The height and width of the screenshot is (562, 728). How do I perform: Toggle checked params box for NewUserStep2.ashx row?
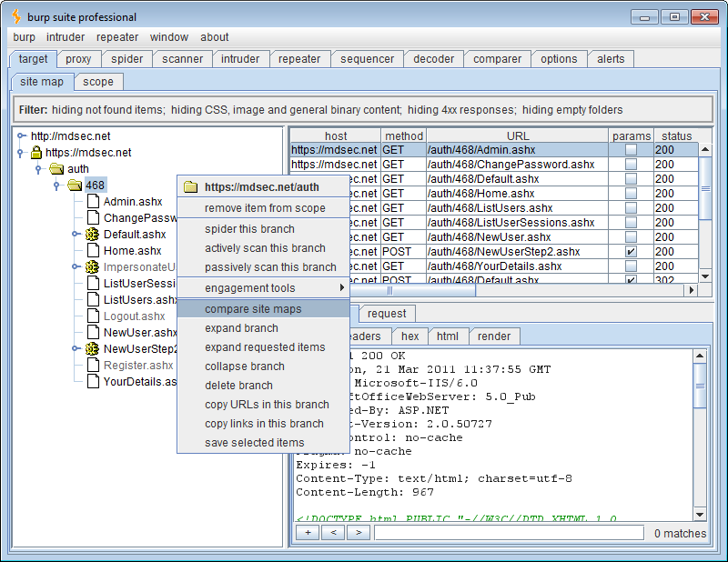click(x=631, y=252)
